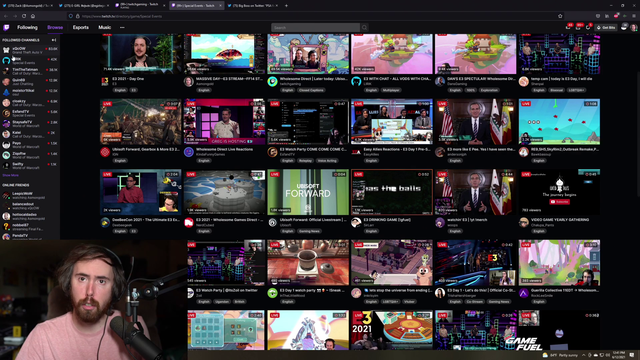Click the Ubisoft channel avatar icon

pyautogui.click(x=272, y=222)
